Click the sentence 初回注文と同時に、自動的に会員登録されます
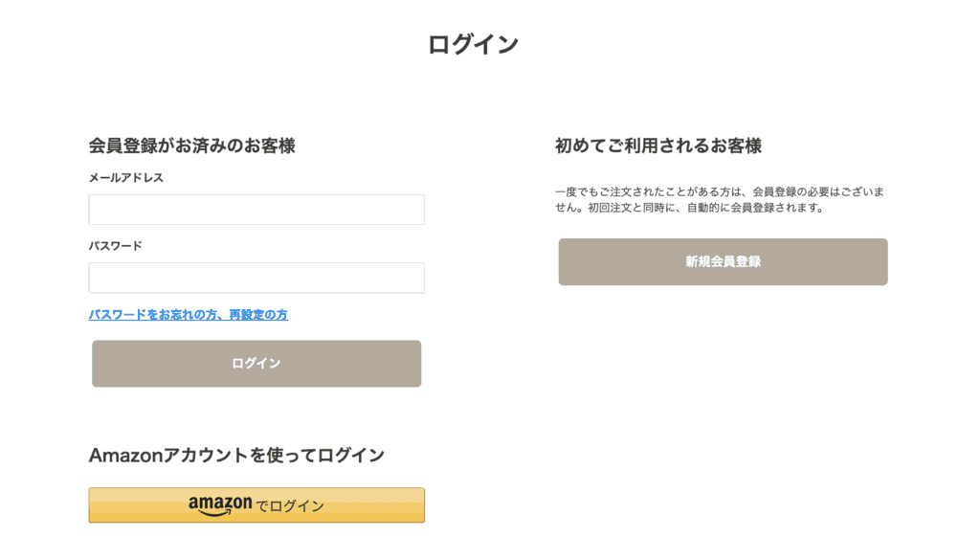 point(705,208)
